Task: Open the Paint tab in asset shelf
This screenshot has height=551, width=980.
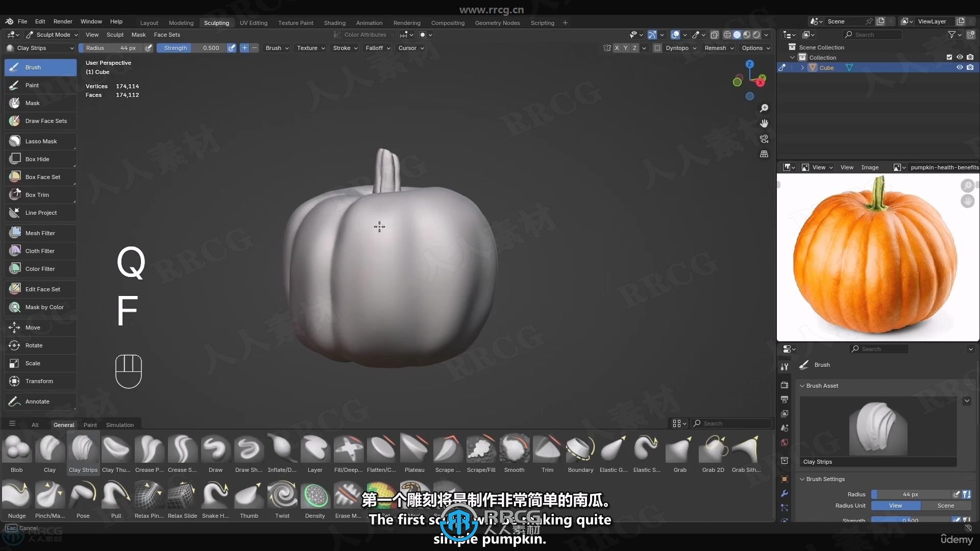Action: click(x=90, y=425)
